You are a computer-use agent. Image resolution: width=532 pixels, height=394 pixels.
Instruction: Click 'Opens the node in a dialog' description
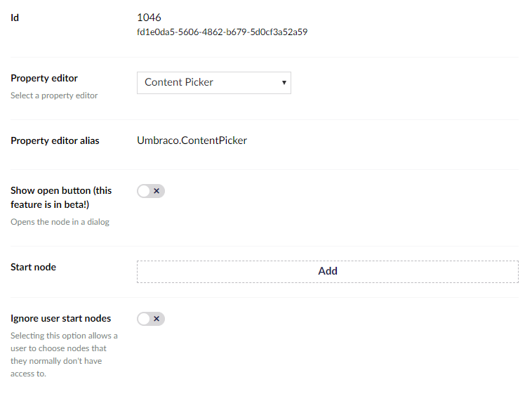coord(60,222)
